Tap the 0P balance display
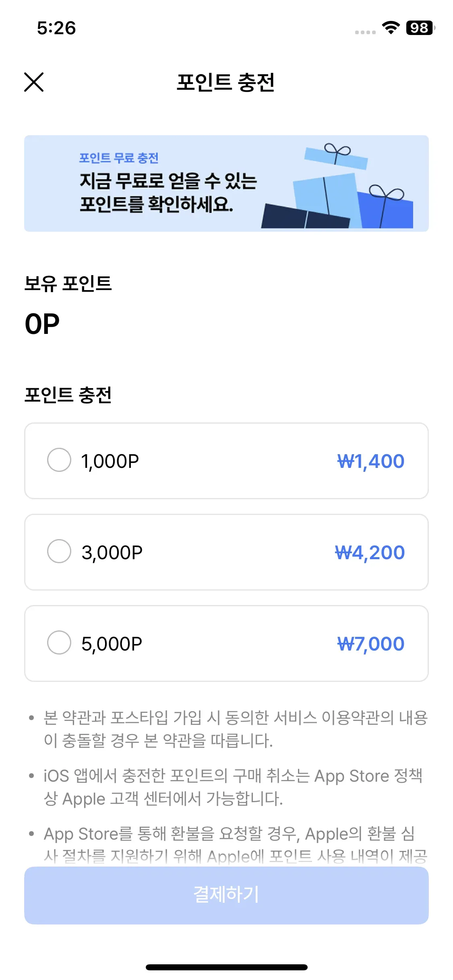Screen dimensions: 453x980 click(42, 324)
